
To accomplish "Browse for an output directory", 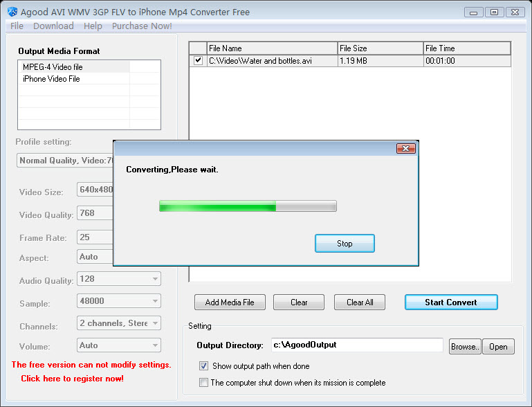I will pos(465,347).
